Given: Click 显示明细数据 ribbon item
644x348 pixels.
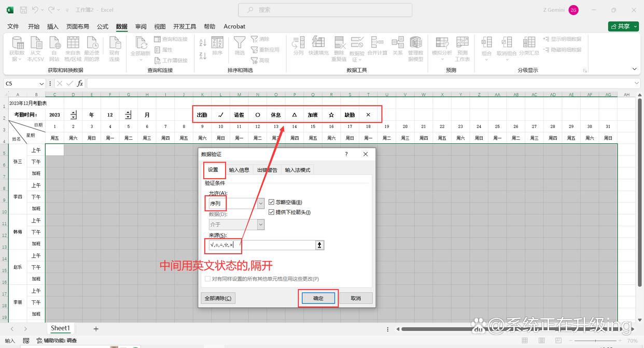Looking at the screenshot, I should (562, 39).
